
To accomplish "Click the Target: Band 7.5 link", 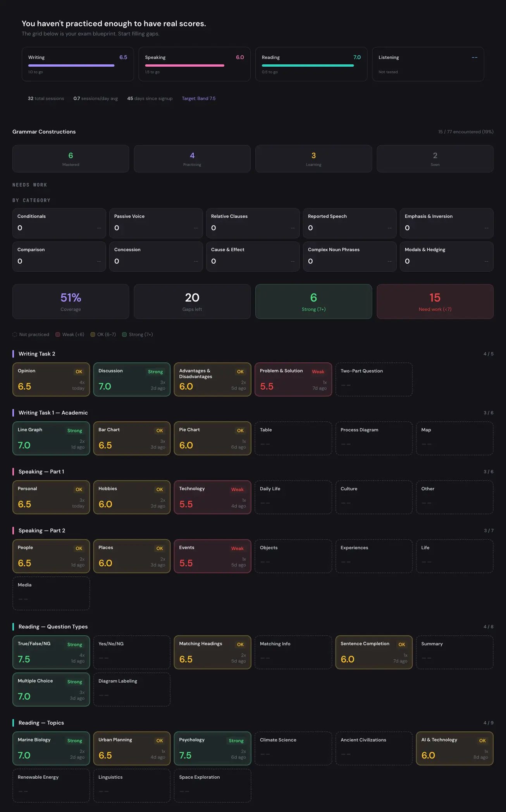I will pyautogui.click(x=198, y=98).
